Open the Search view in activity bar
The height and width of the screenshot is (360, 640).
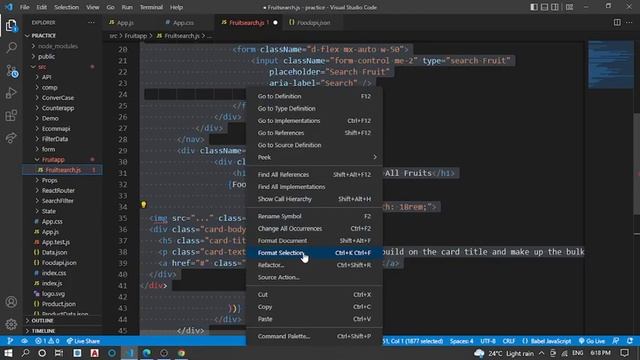coord(11,48)
